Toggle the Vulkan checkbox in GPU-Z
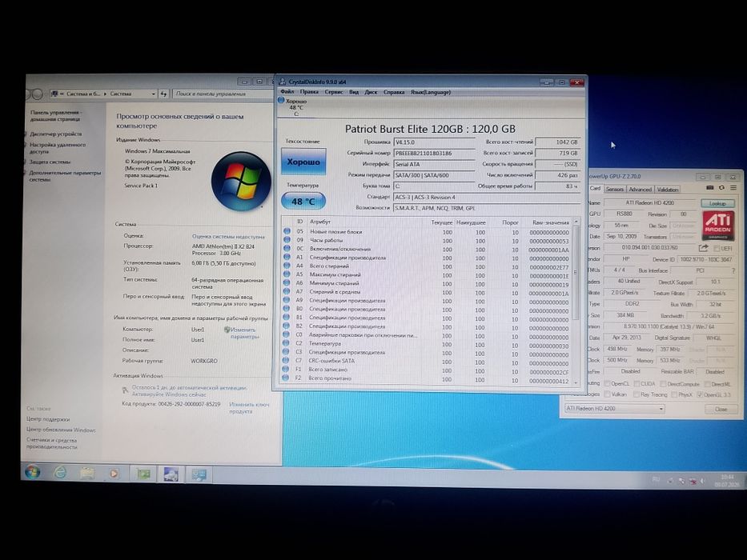This screenshot has width=747, height=560. click(x=608, y=394)
